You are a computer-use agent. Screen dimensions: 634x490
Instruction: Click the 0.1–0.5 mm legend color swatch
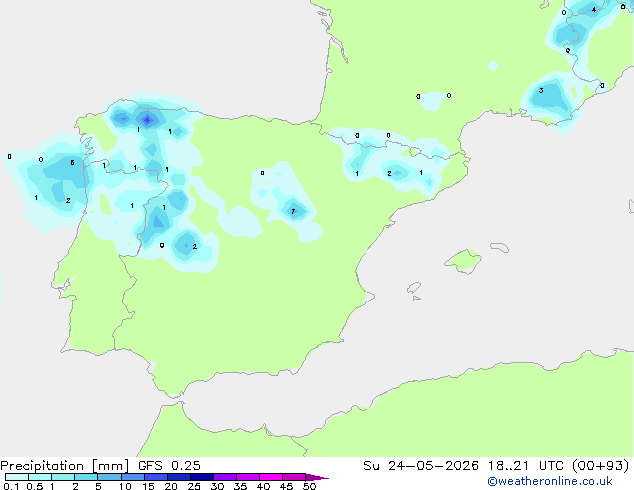(17, 477)
